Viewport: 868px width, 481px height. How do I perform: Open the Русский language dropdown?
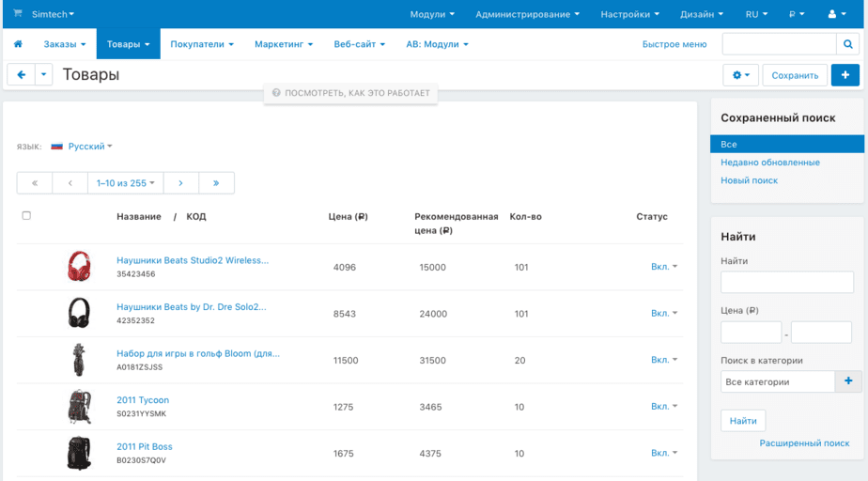(89, 147)
